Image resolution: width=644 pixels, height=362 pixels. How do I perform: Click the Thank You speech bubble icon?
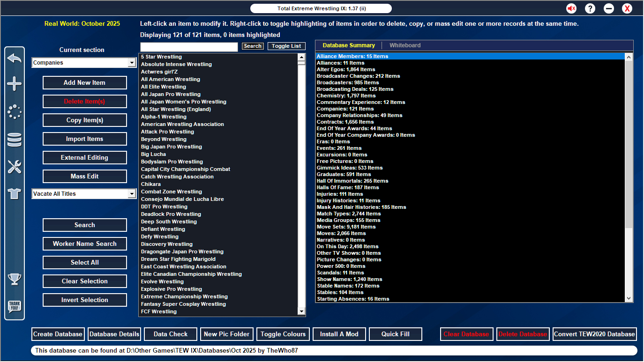[15, 307]
